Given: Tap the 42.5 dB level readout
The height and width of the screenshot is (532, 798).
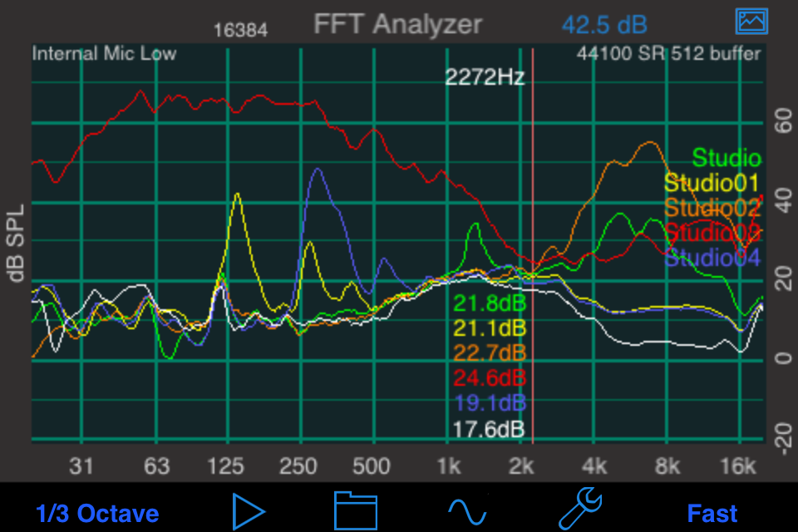Looking at the screenshot, I should 604,24.
